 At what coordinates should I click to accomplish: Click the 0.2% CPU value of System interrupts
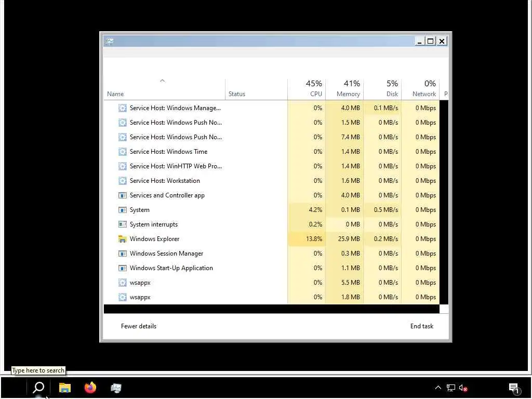tap(315, 224)
